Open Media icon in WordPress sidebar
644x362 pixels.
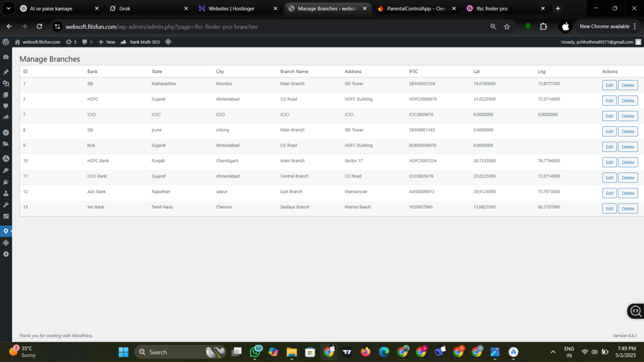coord(6,83)
